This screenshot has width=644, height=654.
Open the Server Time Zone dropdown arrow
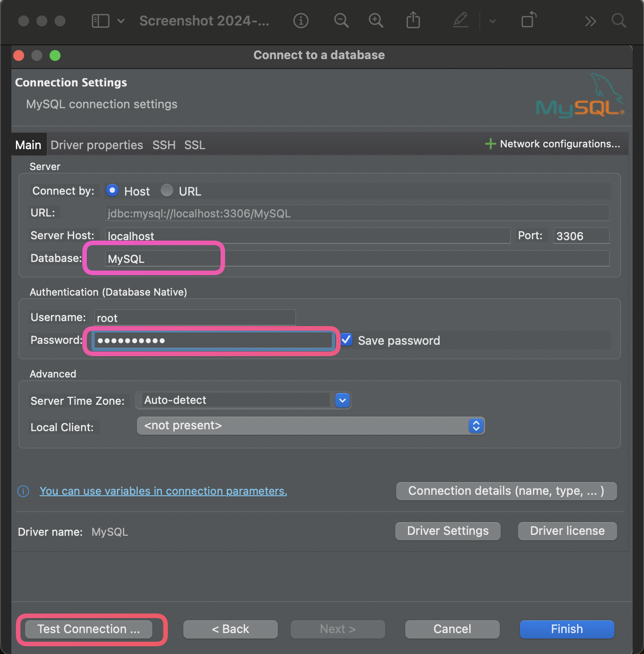click(342, 400)
